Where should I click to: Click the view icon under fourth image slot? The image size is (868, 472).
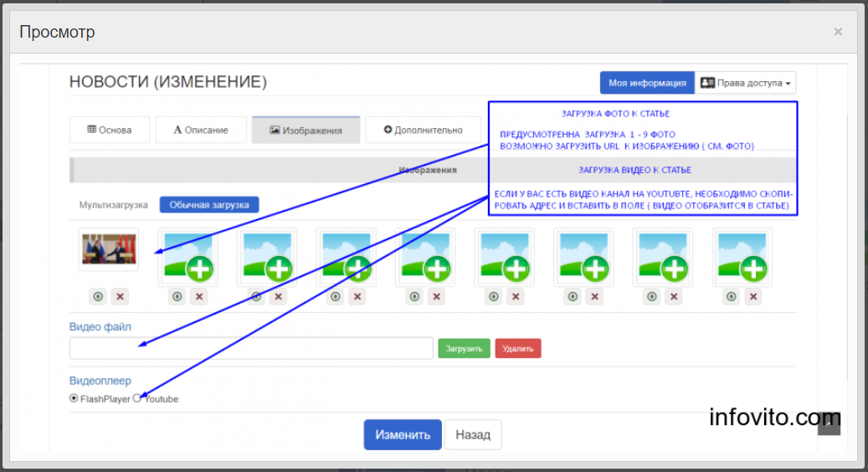click(336, 296)
